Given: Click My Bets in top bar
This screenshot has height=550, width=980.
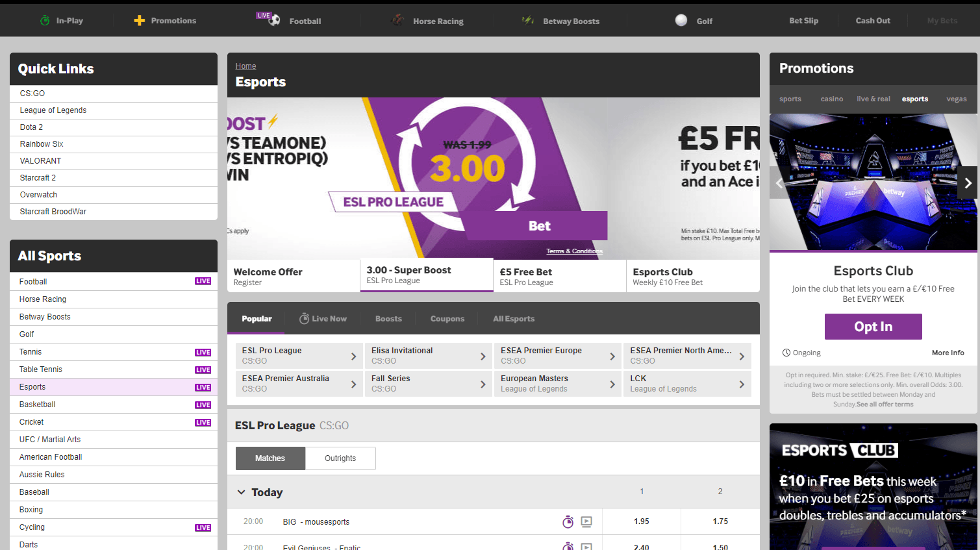Looking at the screenshot, I should 942,21.
